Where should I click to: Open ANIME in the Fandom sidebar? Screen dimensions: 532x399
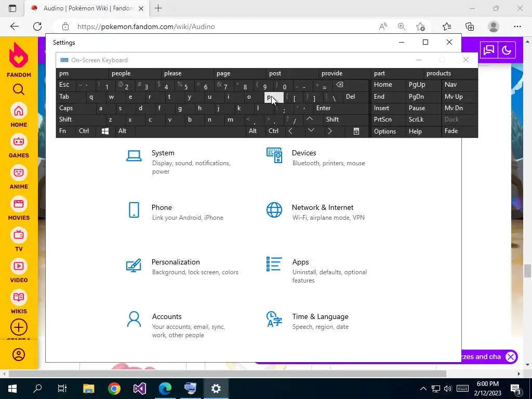(19, 177)
